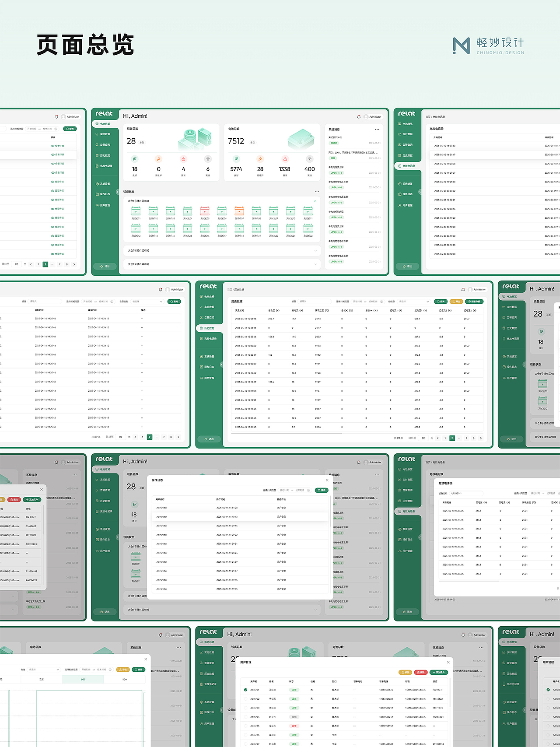Click the clock icon in 历史数据 date range
560x747 pixels.
[381, 302]
